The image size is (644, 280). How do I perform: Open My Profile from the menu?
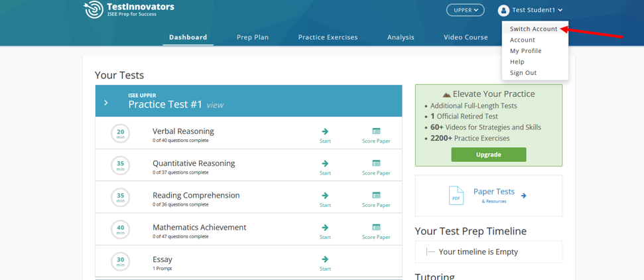point(526,51)
